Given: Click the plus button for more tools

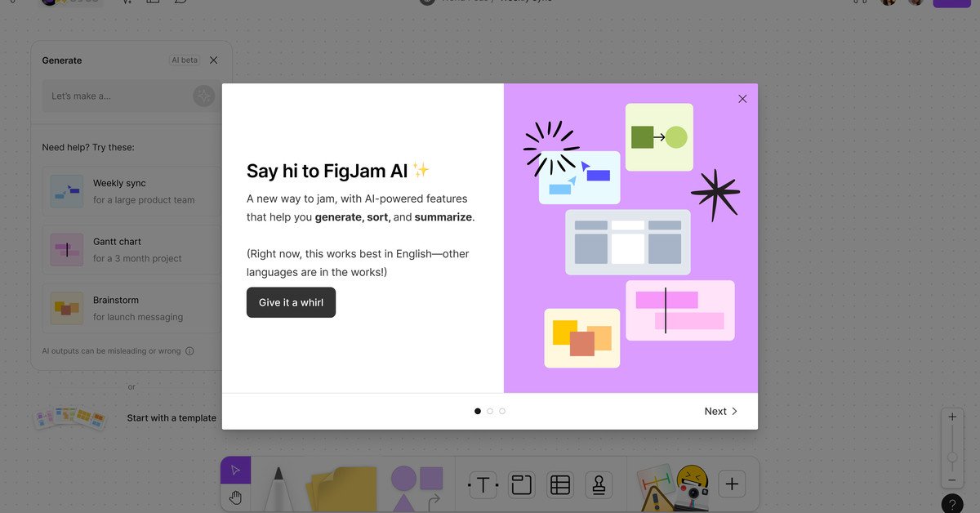Looking at the screenshot, I should pyautogui.click(x=732, y=484).
